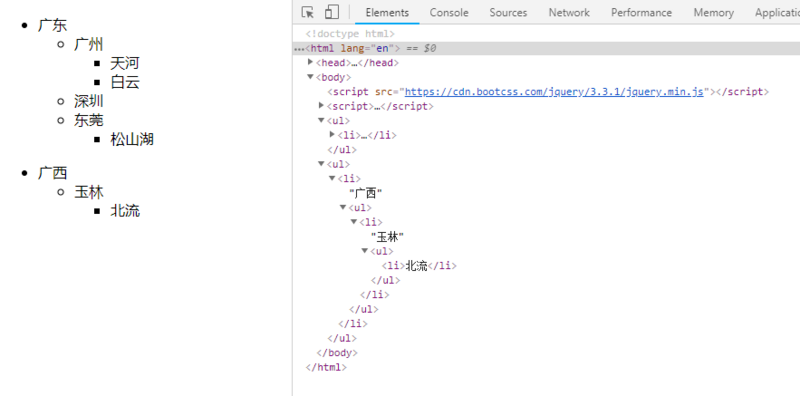Screen dimensions: 800x396
Task: Select the closing /body tag row
Action: click(x=337, y=353)
